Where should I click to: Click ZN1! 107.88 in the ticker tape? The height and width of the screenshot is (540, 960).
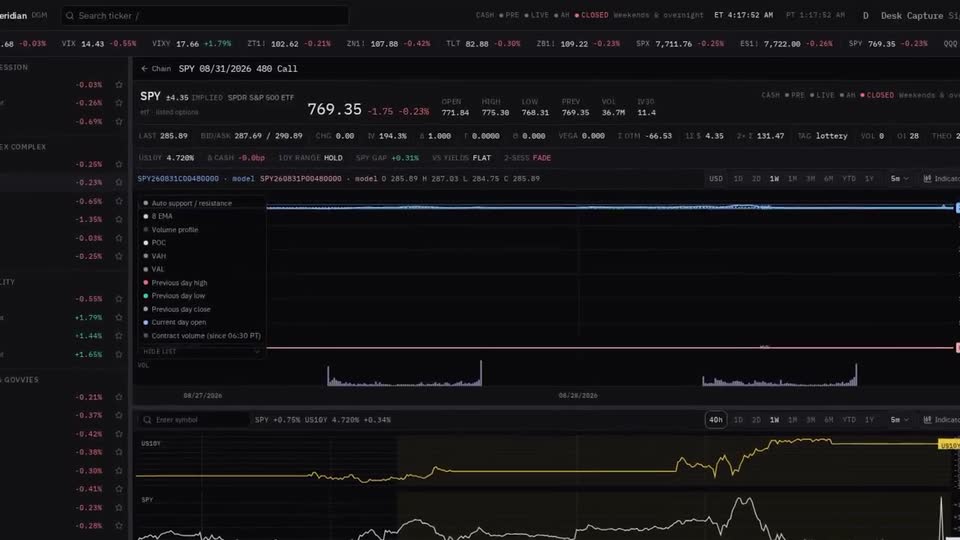(x=388, y=43)
